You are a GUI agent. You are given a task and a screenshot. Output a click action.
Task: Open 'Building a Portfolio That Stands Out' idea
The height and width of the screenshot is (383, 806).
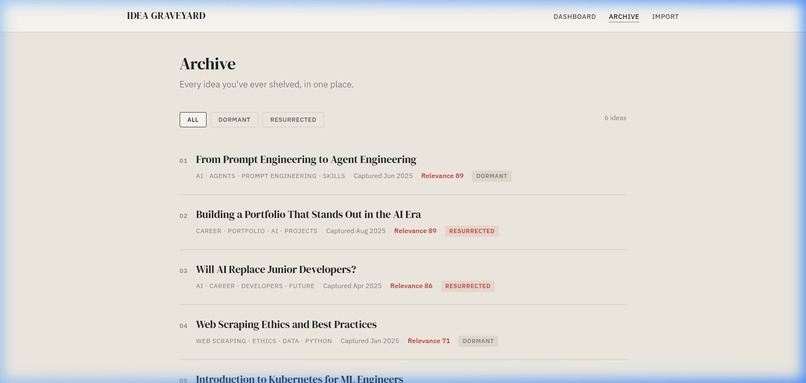[x=308, y=214]
